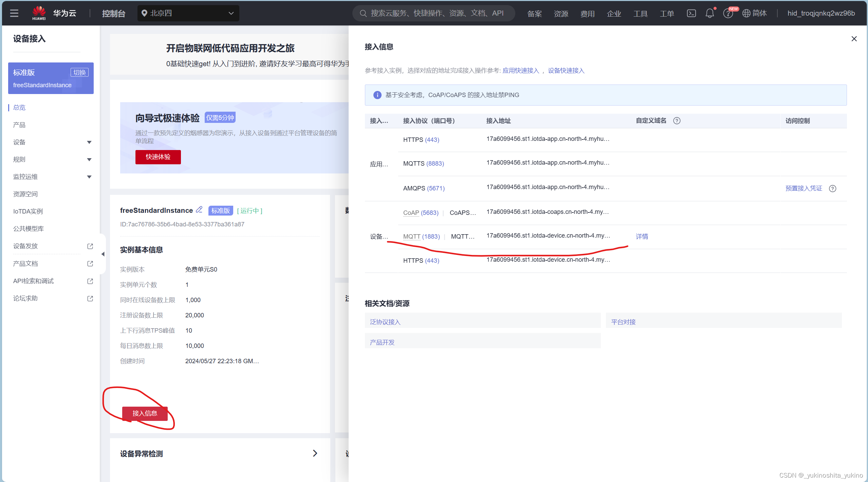The height and width of the screenshot is (482, 868).
Task: Click the AMQPS (5671) protocol entry
Action: pyautogui.click(x=424, y=188)
